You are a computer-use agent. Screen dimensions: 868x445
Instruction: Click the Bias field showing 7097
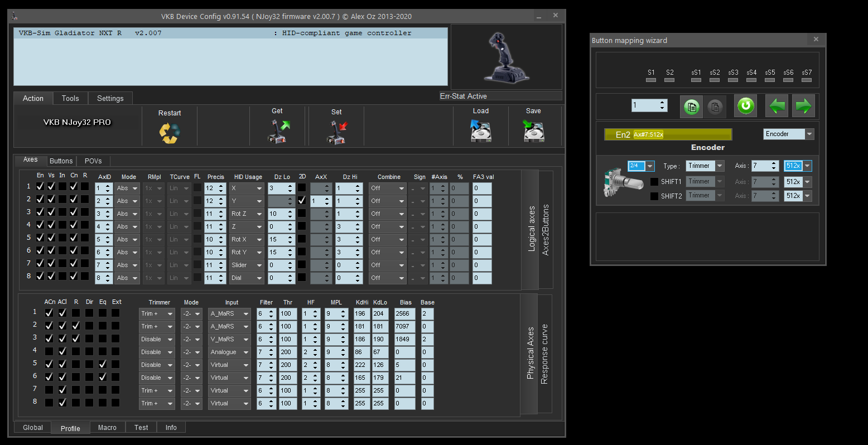(404, 327)
